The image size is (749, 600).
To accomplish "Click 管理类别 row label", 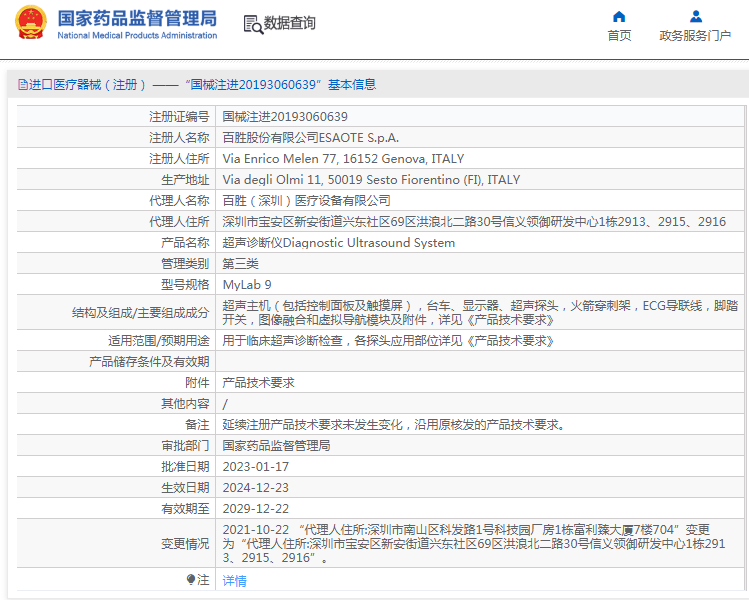I will point(185,264).
